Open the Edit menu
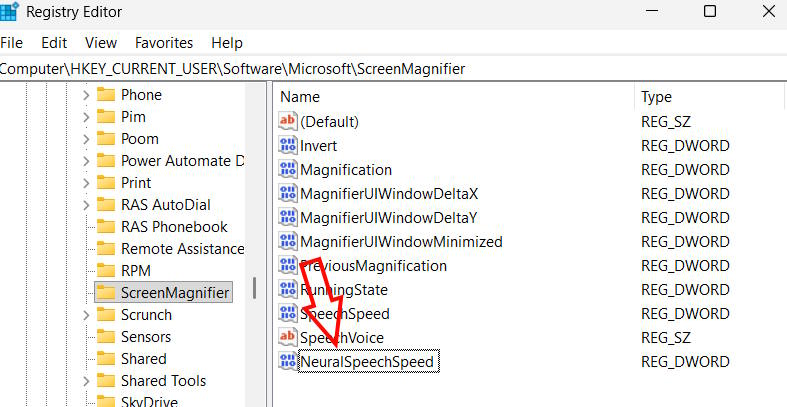 coord(54,43)
